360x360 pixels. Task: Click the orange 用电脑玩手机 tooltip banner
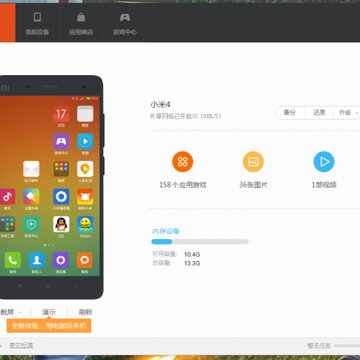(49, 326)
